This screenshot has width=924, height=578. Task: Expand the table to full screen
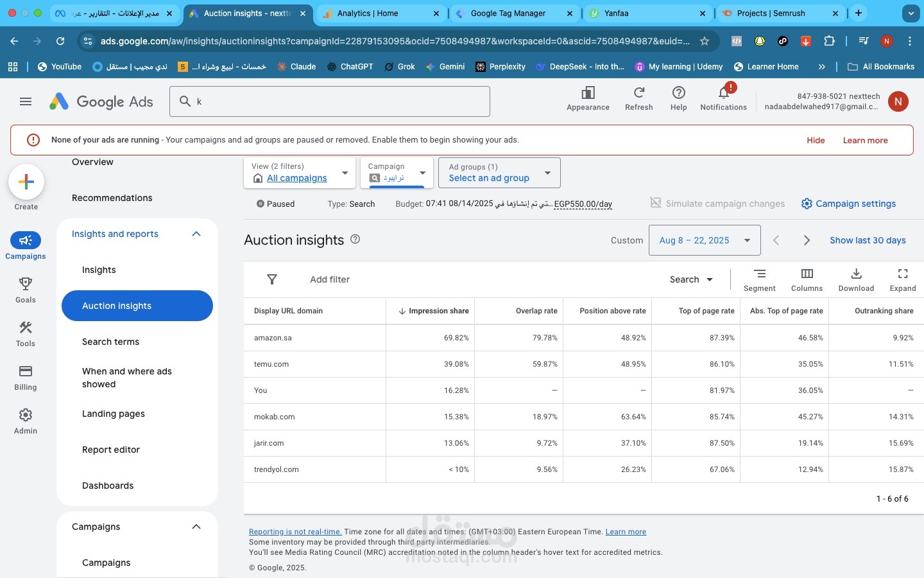coord(902,274)
